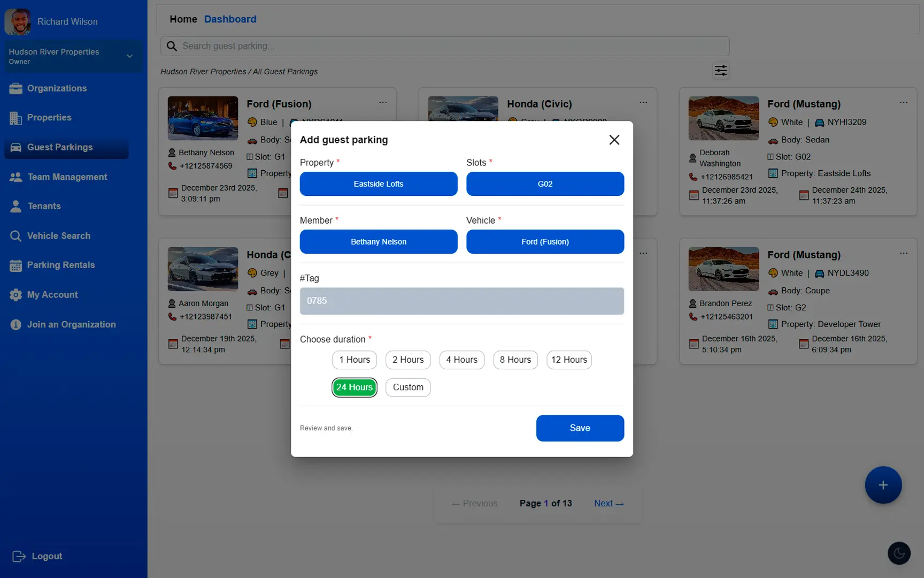924x578 pixels.
Task: Click the #Tag input field
Action: 461,301
